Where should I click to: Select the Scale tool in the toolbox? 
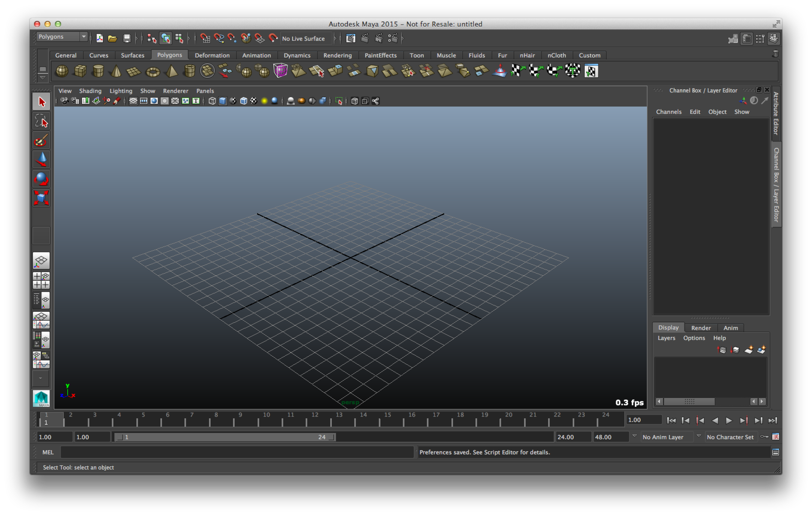41,198
